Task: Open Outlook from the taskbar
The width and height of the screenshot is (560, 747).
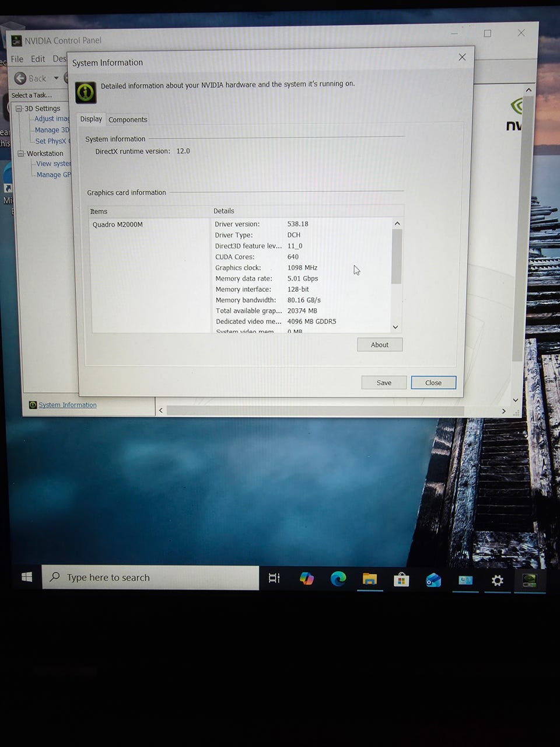Action: coord(433,580)
